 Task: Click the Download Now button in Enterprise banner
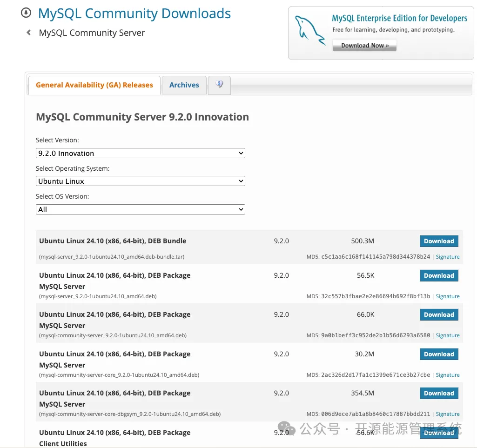click(x=364, y=45)
